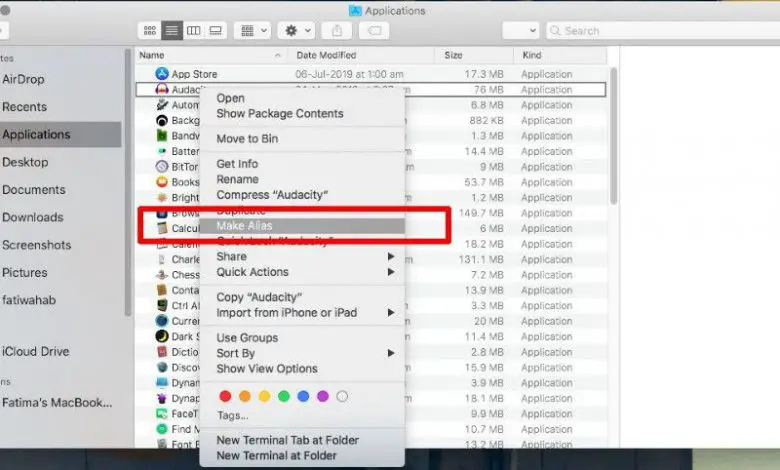
Task: Sort by Date Modified column header
Action: pyautogui.click(x=362, y=55)
